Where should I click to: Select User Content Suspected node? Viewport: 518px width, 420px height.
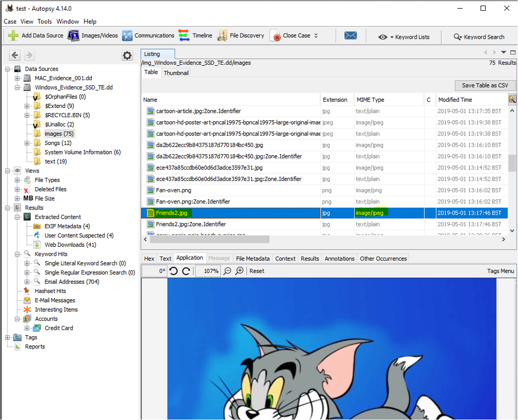pos(79,235)
